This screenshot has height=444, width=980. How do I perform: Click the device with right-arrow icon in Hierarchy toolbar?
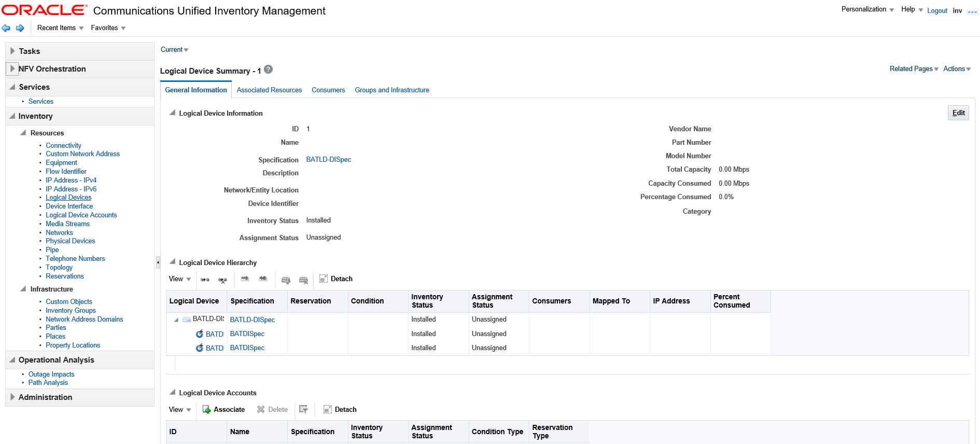(x=245, y=279)
